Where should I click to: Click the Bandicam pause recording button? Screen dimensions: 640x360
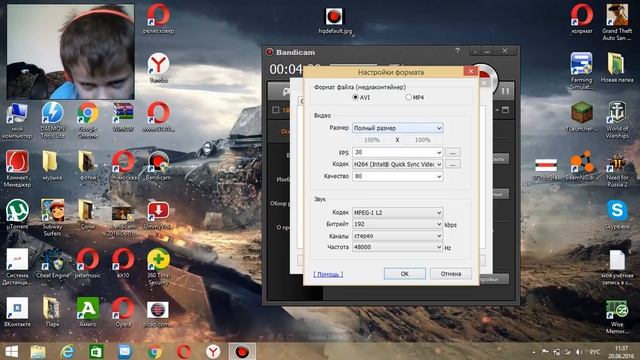(505, 91)
